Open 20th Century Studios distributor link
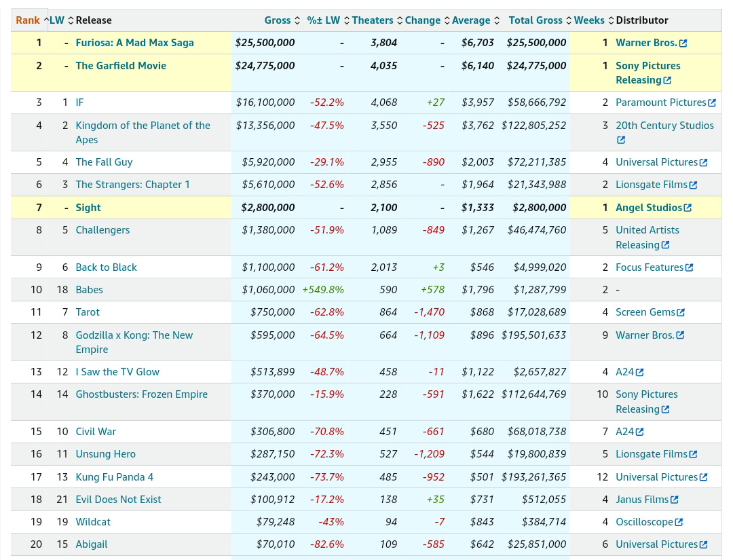 (x=664, y=126)
